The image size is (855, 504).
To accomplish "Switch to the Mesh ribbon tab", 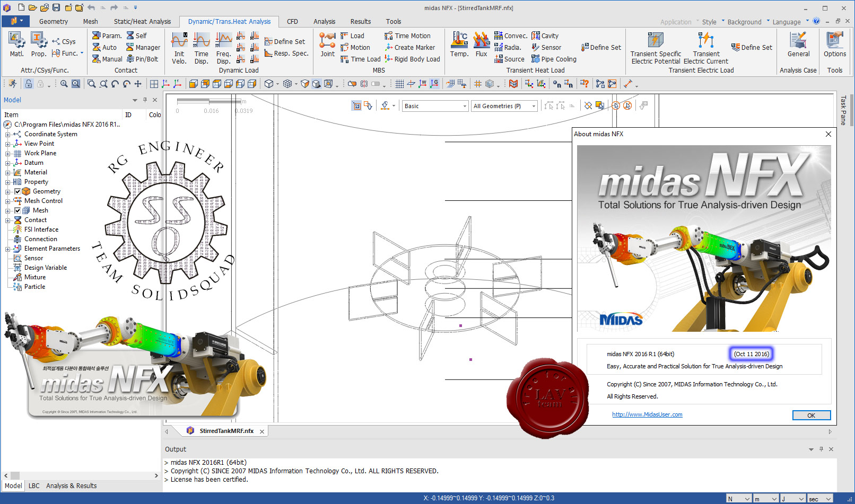I will (90, 21).
